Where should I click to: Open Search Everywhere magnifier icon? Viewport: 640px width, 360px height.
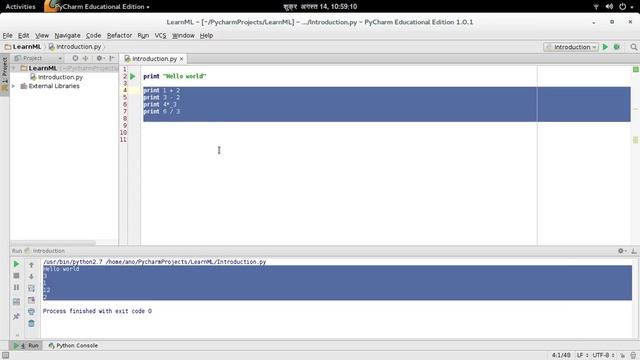coord(633,47)
